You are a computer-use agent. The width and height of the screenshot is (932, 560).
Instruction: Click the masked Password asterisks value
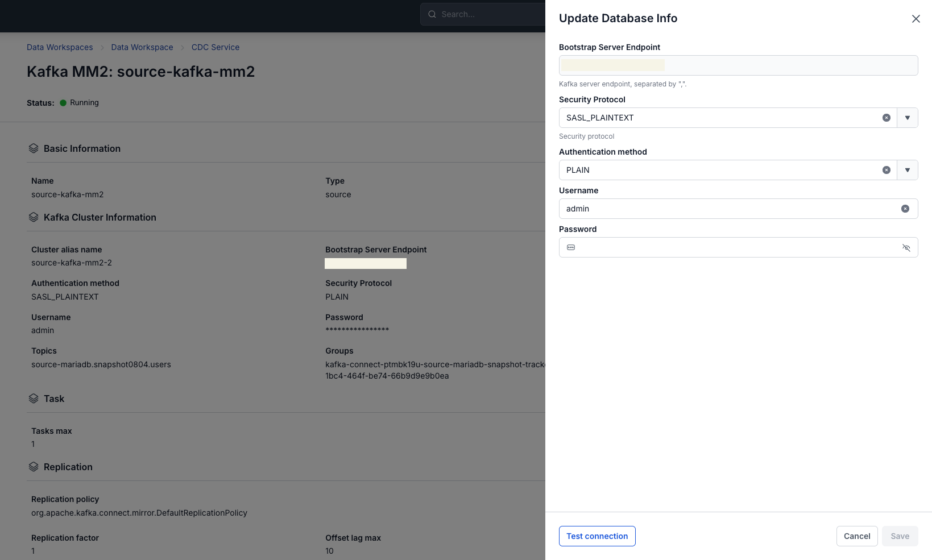357,330
